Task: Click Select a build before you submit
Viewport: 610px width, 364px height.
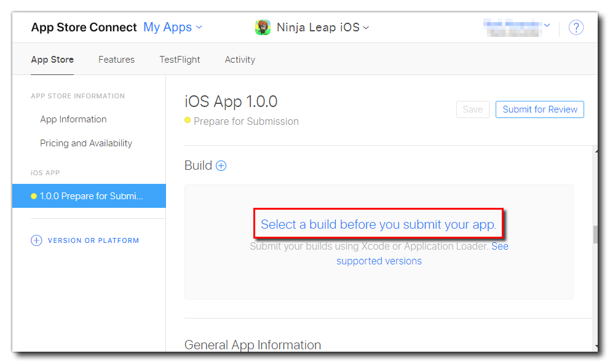Action: pos(378,224)
